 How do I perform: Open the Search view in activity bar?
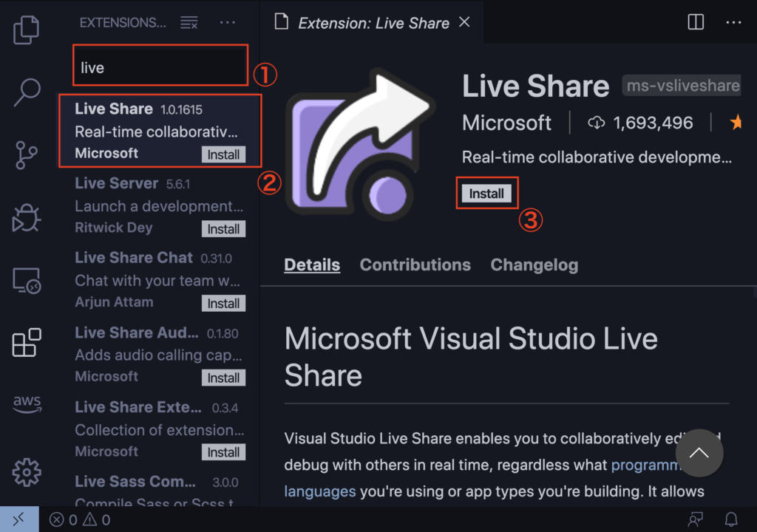coord(27,92)
